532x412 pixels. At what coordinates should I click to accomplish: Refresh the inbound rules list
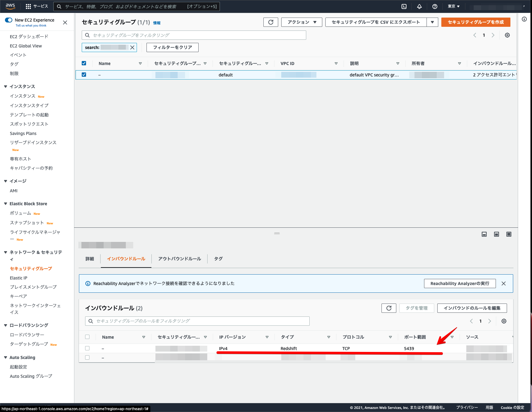[389, 308]
